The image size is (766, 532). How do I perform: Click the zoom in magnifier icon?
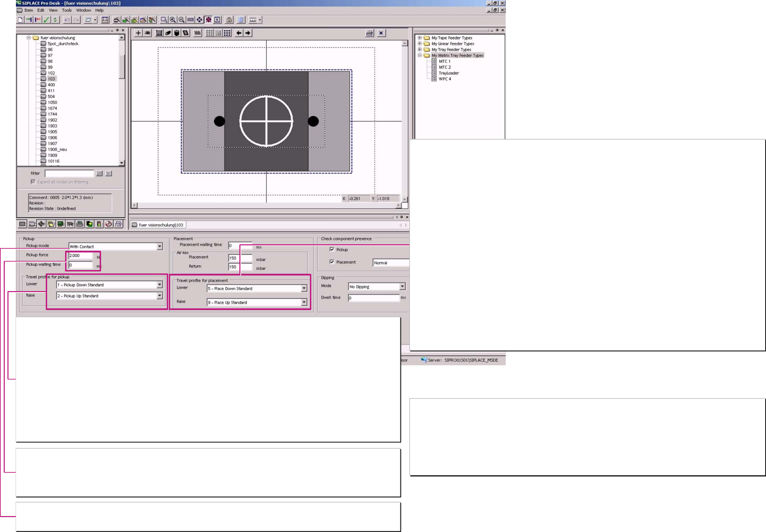coord(173,20)
